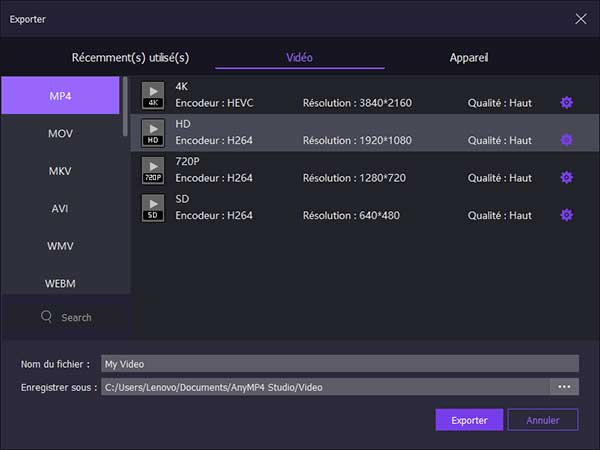Click the search magnifier icon
Viewport: 600px width, 450px height.
tap(46, 317)
